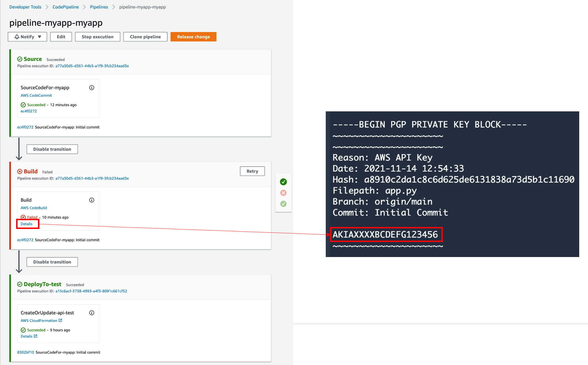The width and height of the screenshot is (588, 365).
Task: Click Clone pipeline button
Action: tap(145, 37)
